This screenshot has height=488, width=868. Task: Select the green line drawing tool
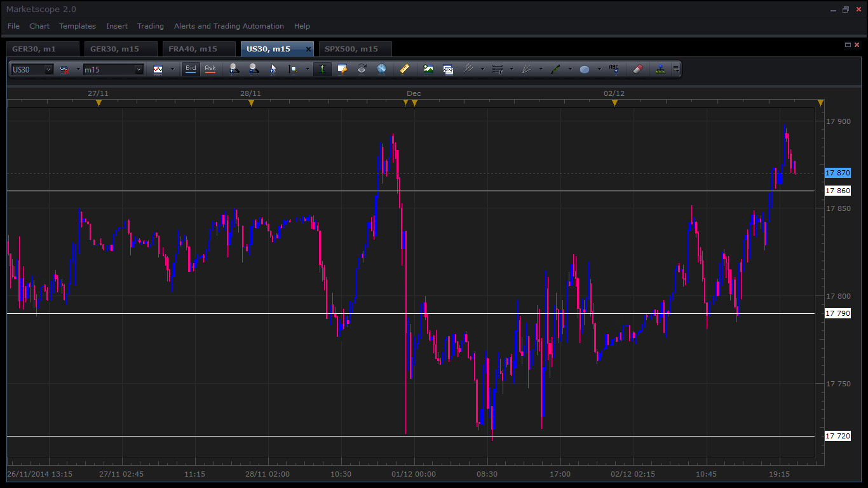555,69
